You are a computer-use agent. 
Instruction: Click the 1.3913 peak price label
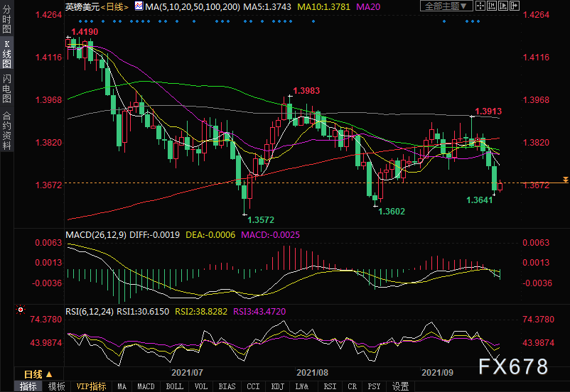point(488,111)
